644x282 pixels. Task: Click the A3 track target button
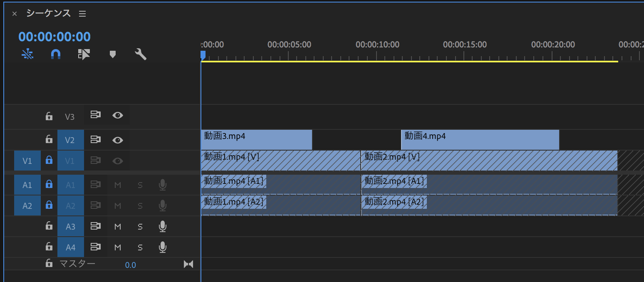(70, 227)
